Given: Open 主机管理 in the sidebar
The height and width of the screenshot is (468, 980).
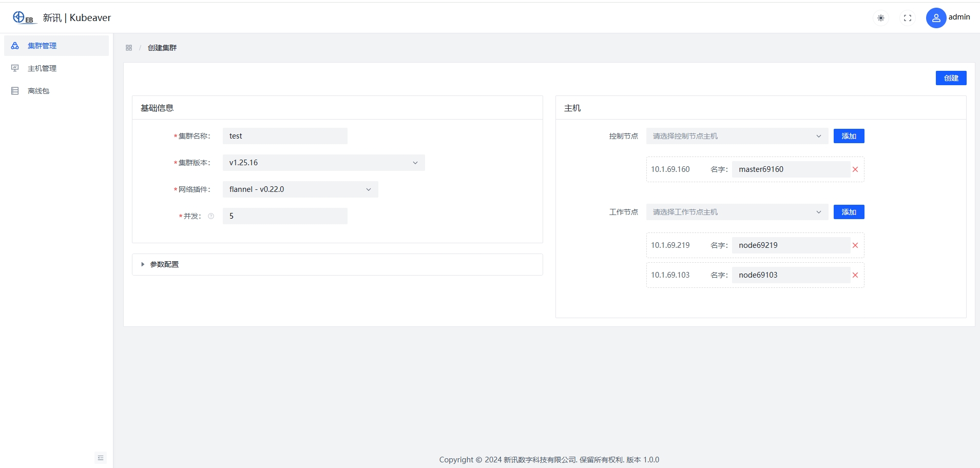Looking at the screenshot, I should tap(42, 68).
